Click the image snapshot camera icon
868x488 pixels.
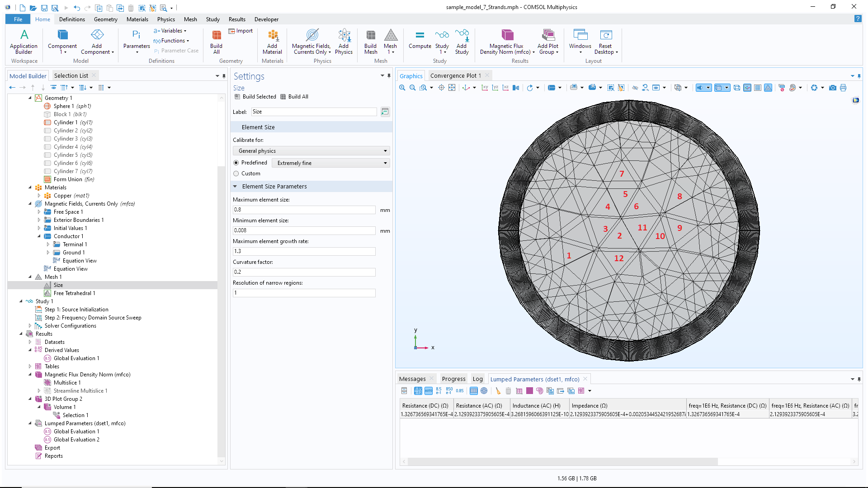pos(832,88)
